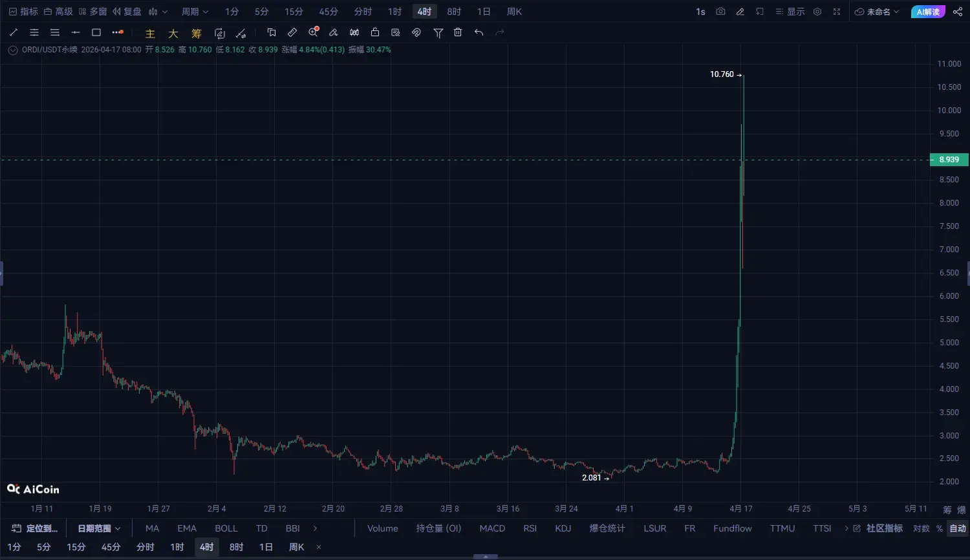Open the 未命名 layout dropdown
Image resolution: width=970 pixels, height=560 pixels.
pyautogui.click(x=877, y=12)
